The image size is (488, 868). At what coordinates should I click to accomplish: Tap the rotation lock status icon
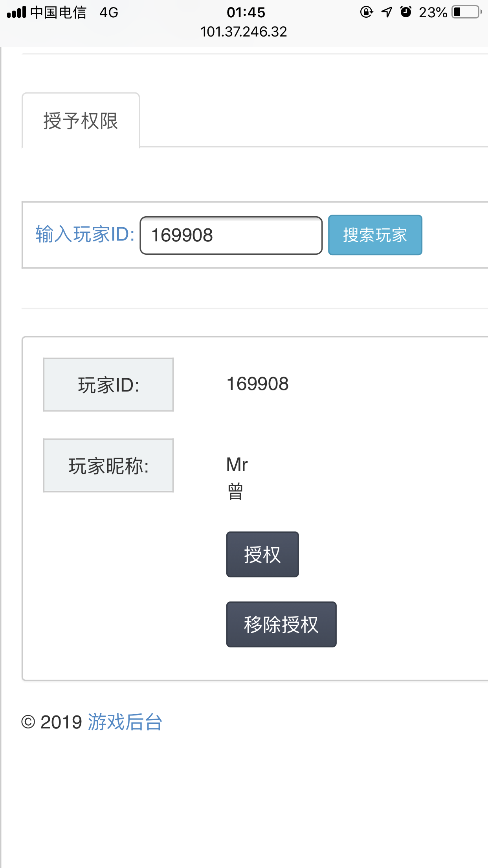coord(366,12)
